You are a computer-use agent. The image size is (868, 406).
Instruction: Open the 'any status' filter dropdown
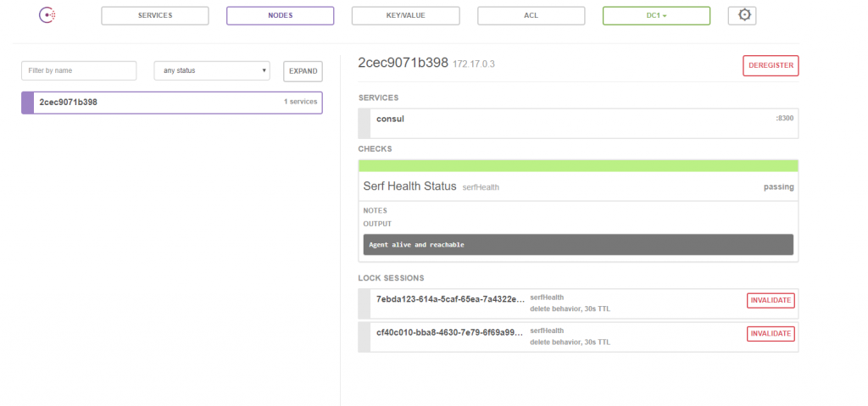[212, 71]
